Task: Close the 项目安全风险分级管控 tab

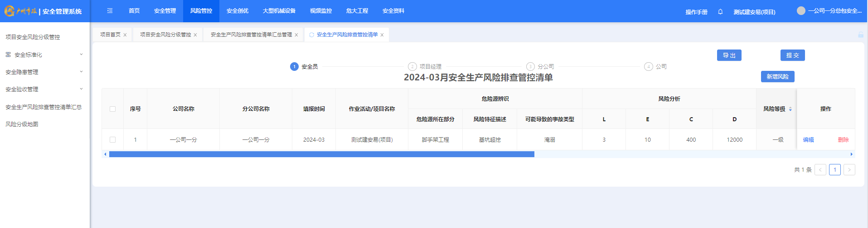Action: 195,35
